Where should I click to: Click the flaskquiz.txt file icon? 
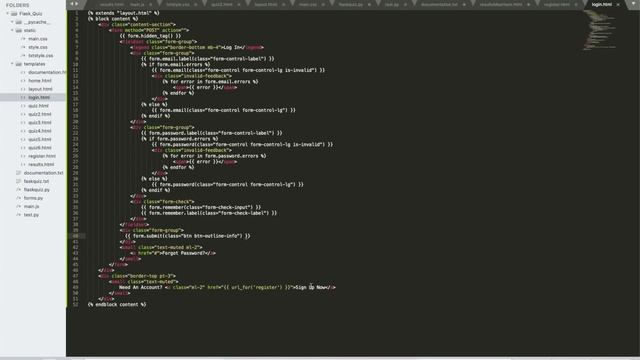[18, 181]
